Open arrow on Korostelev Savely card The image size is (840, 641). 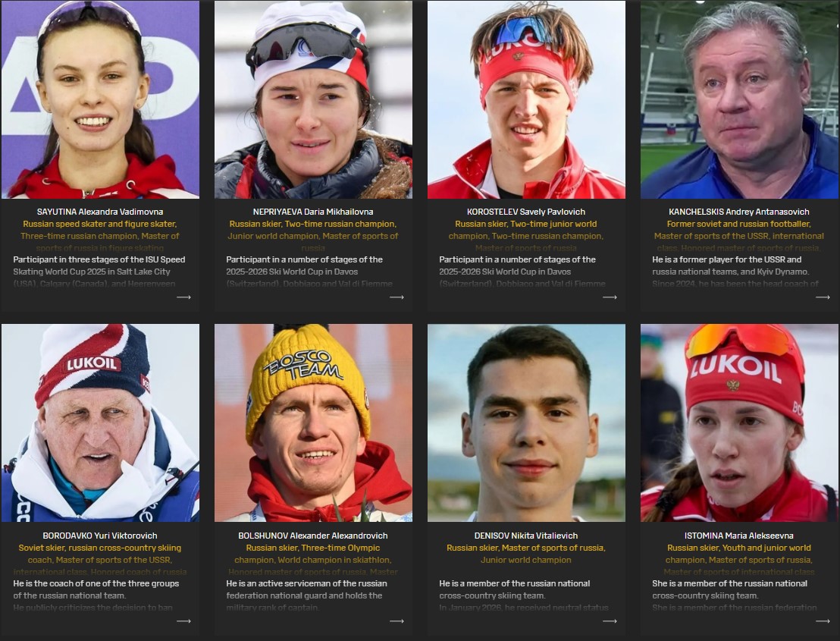click(x=610, y=297)
